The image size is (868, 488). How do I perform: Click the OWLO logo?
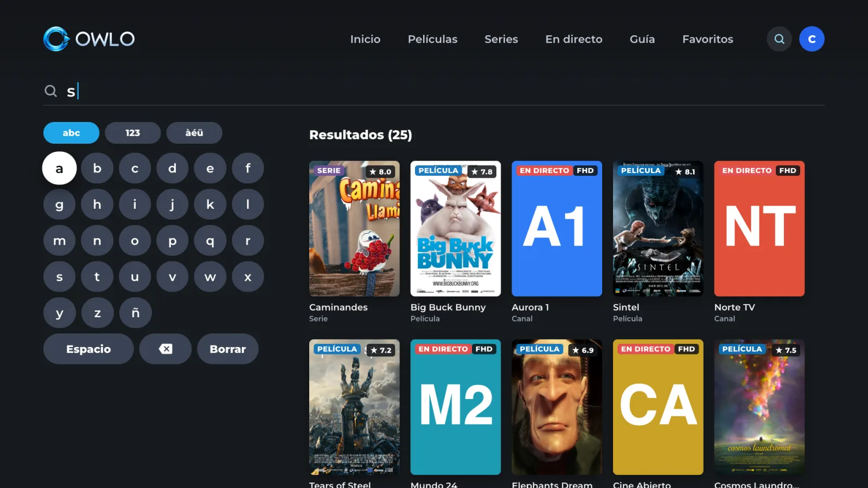[89, 39]
